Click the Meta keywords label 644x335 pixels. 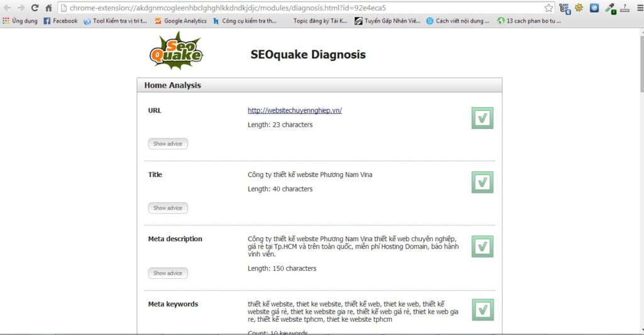tap(173, 304)
